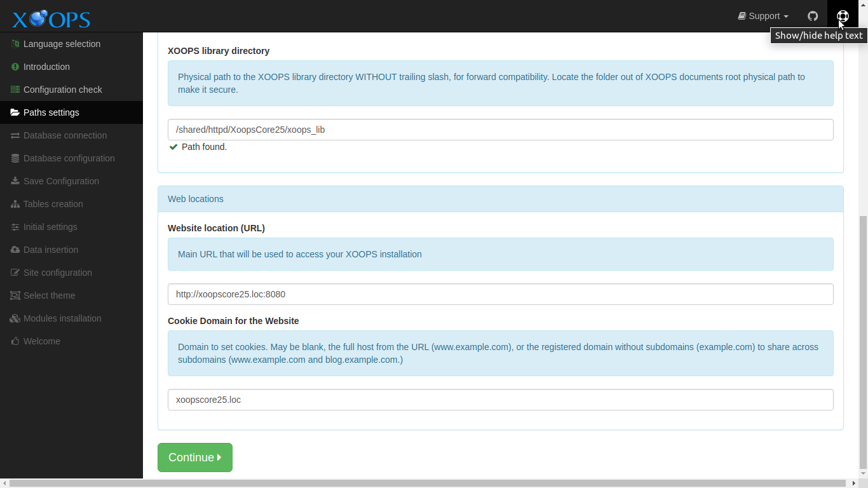868x488 pixels.
Task: Select the Initial settings step
Action: (50, 227)
